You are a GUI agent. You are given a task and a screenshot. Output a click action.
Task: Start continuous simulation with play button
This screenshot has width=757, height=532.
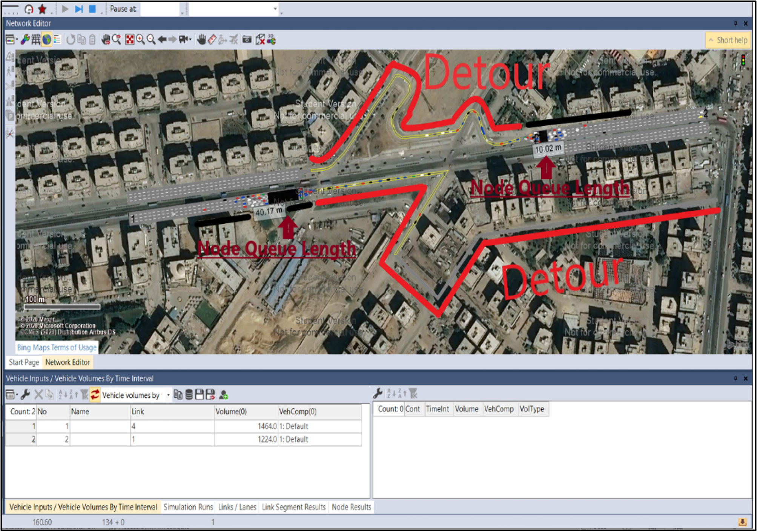pos(65,8)
